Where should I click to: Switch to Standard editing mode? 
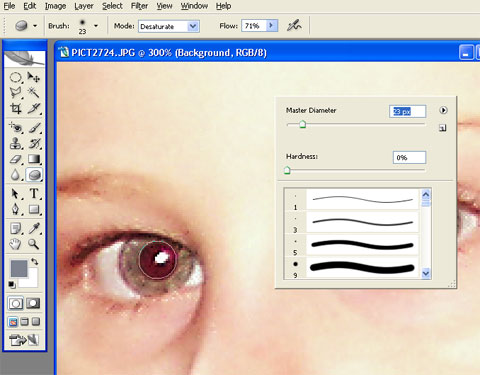pyautogui.click(x=16, y=303)
